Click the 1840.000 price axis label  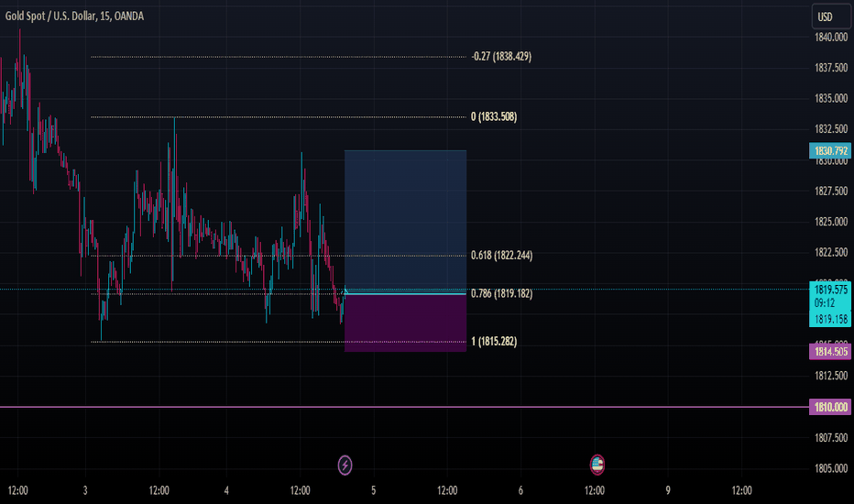click(830, 37)
